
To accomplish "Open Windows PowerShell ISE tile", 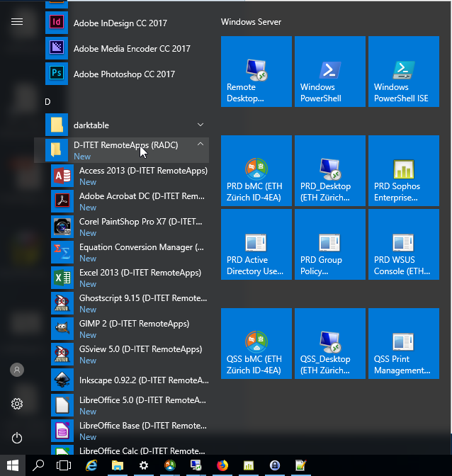I will click(404, 72).
